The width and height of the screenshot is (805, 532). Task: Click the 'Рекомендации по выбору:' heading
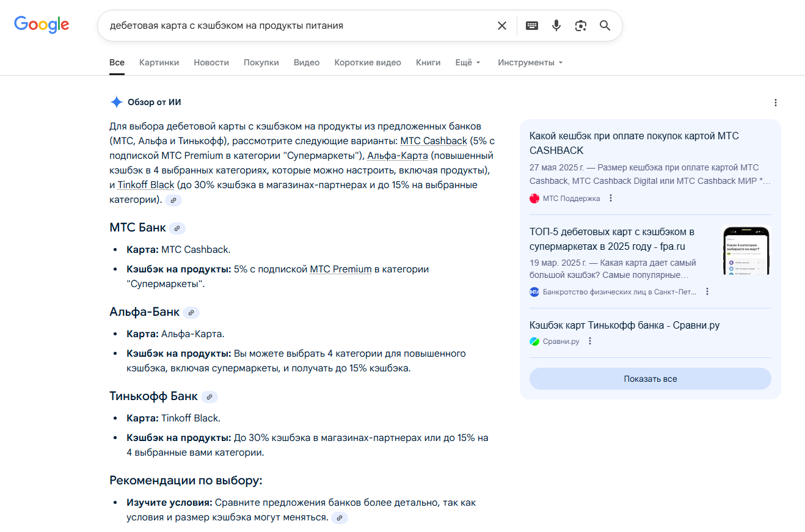[186, 481]
